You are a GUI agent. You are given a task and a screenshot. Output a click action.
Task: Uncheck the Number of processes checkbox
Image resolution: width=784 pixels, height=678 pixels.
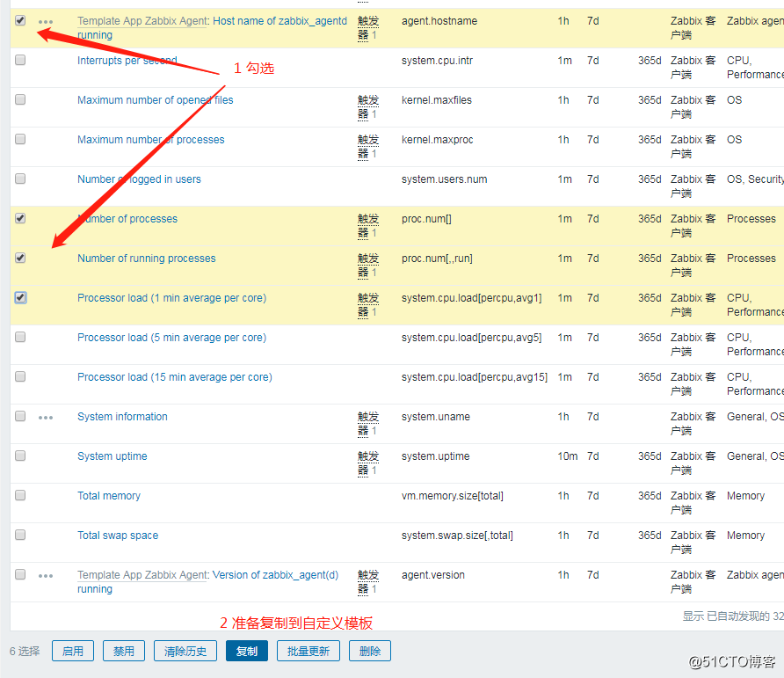tap(20, 218)
